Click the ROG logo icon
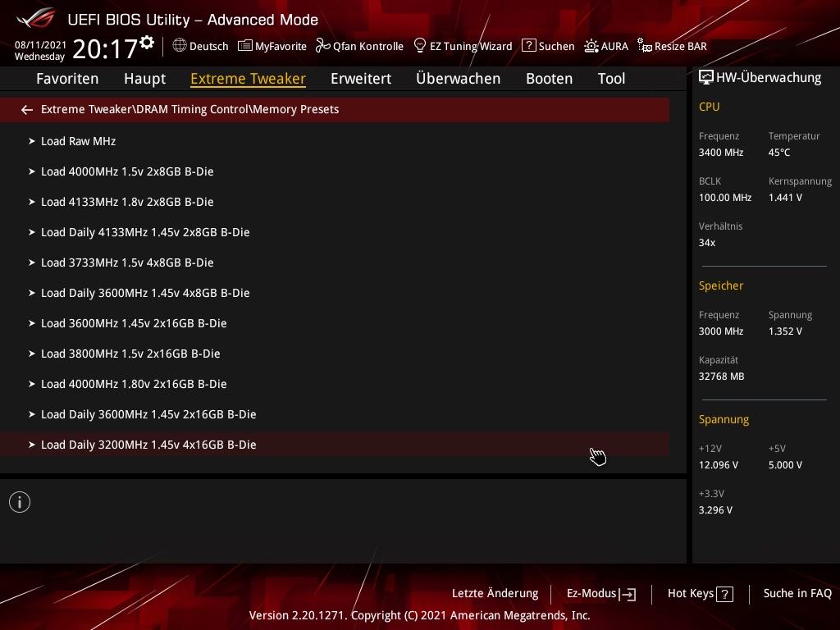The height and width of the screenshot is (630, 840). point(36,18)
